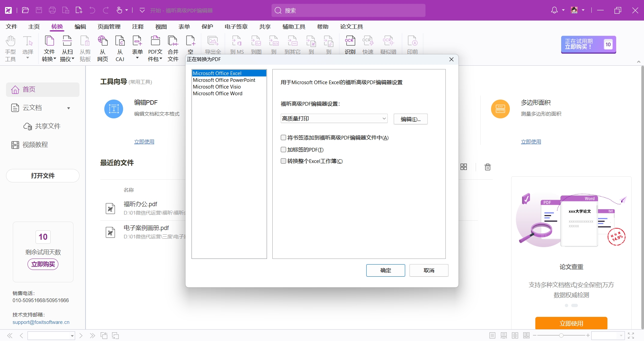Click the zoom slider handle in status bar
Image resolution: width=644 pixels, height=341 pixels.
point(561,335)
